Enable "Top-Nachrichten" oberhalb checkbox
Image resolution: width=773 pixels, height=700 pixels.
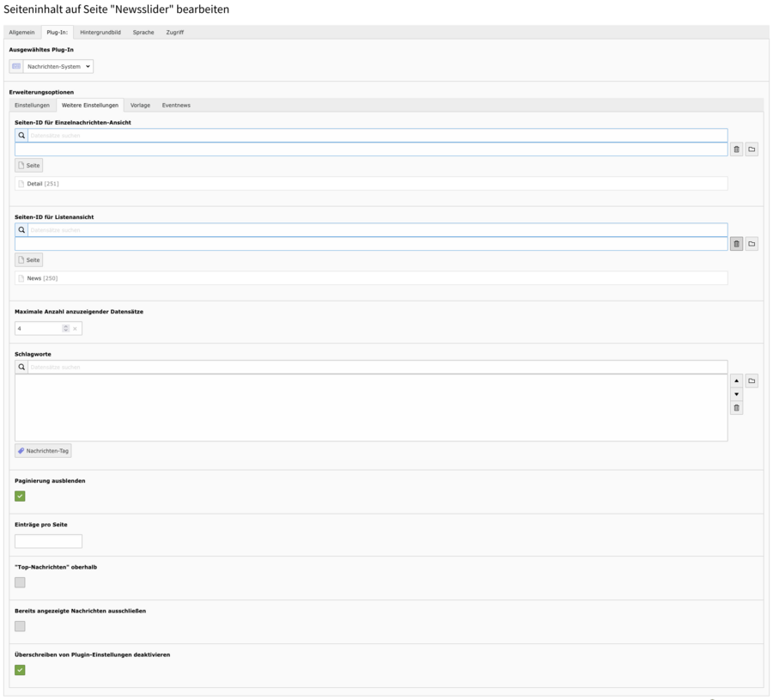pos(20,582)
